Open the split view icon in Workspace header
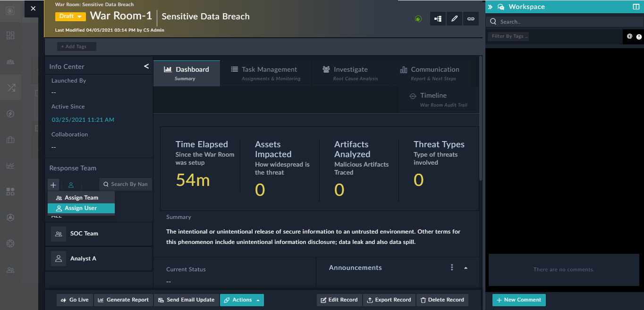 click(x=636, y=7)
